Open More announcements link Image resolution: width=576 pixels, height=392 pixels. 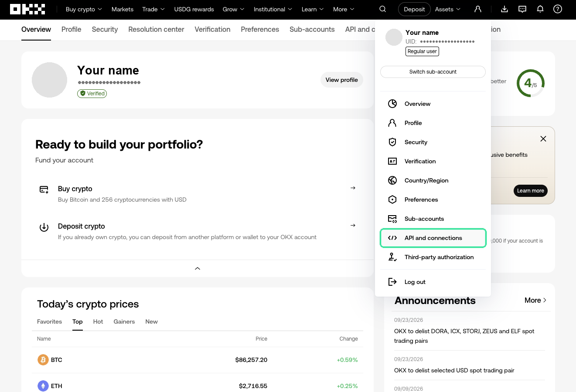coord(535,300)
